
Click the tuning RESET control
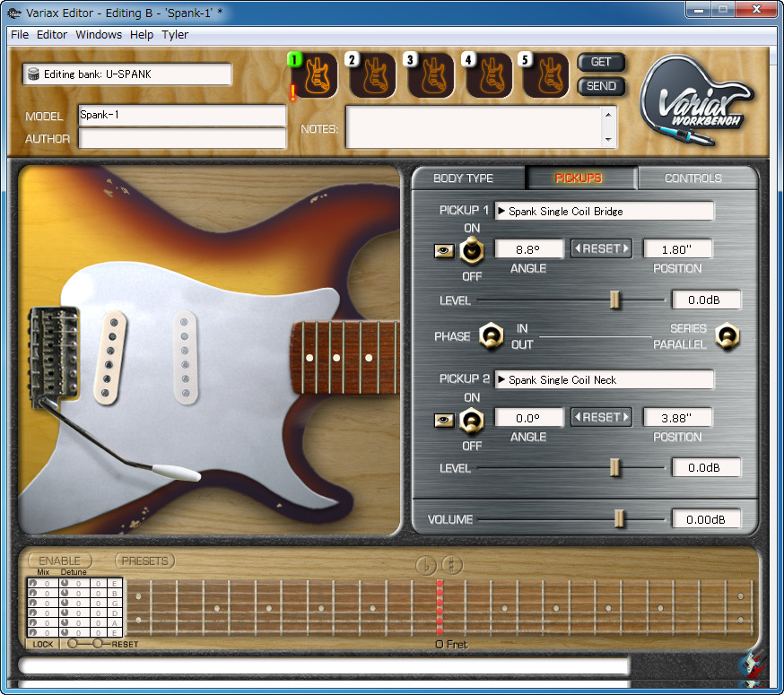click(125, 644)
